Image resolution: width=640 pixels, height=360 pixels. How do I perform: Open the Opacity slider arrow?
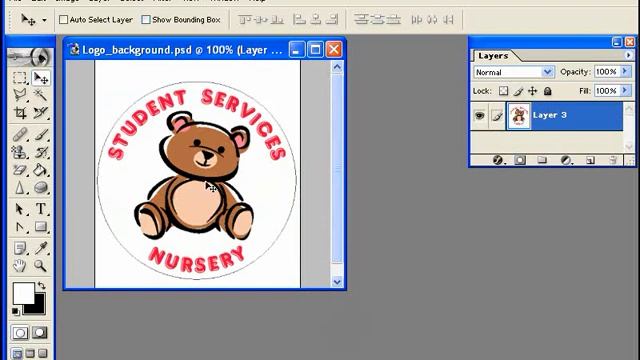tap(625, 71)
